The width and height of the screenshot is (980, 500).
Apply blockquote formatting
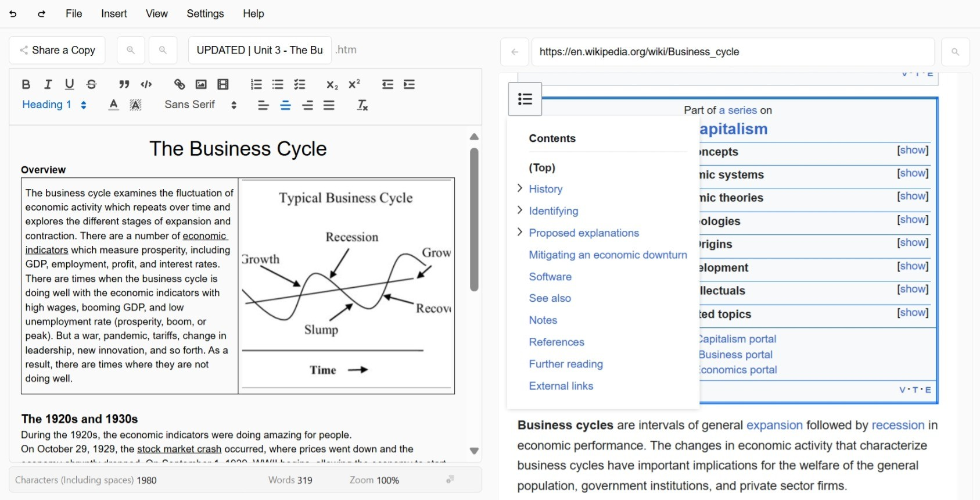coord(124,84)
